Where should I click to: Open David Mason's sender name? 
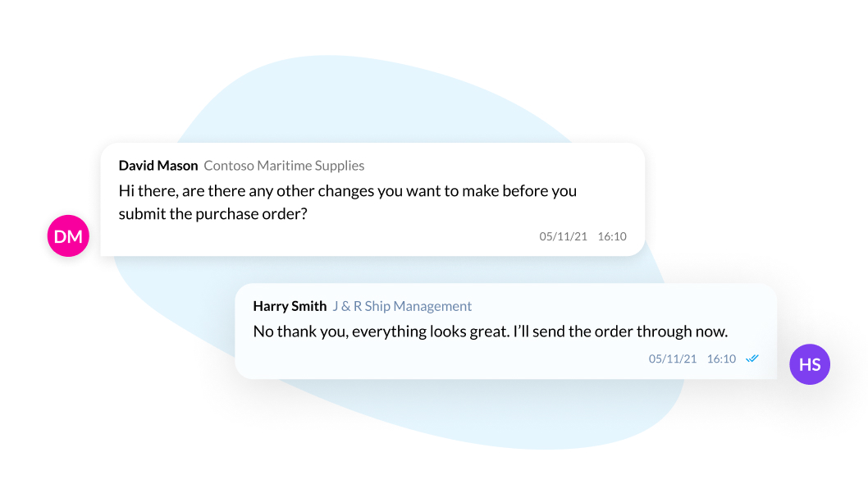pos(158,166)
